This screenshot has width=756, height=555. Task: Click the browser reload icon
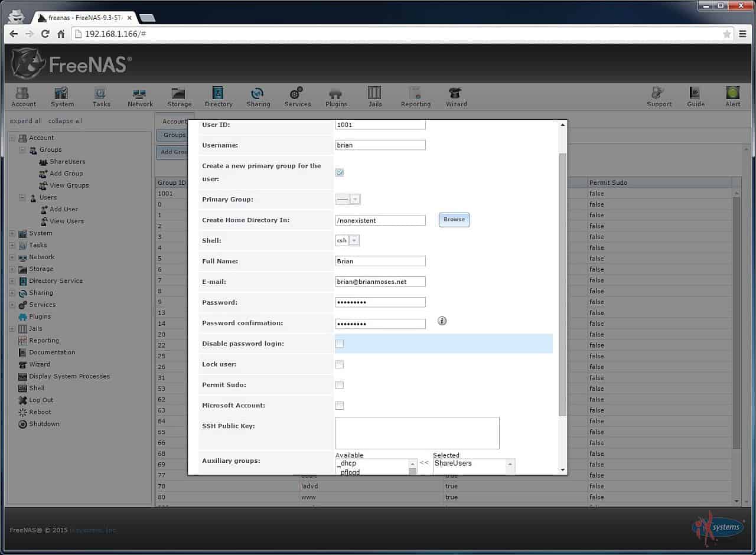point(45,34)
